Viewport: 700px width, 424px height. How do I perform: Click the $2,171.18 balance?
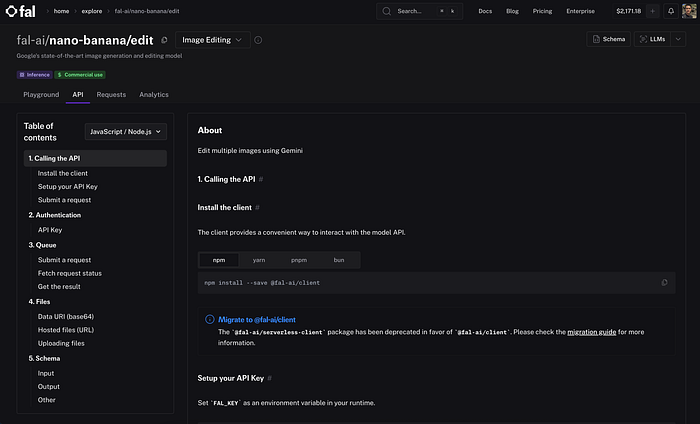629,11
